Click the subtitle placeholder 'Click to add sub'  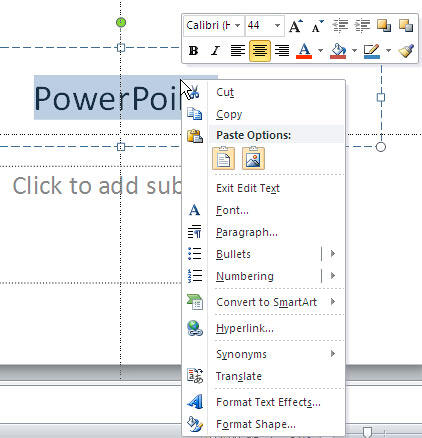pyautogui.click(x=97, y=186)
